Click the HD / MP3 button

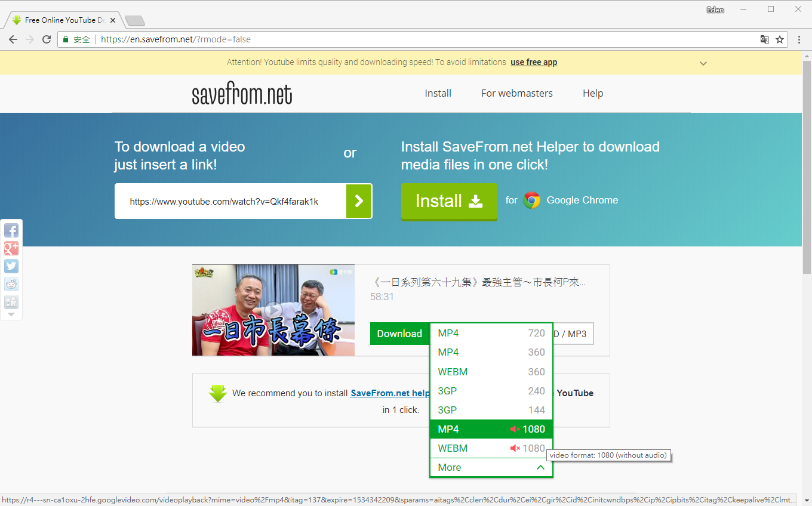coord(573,334)
